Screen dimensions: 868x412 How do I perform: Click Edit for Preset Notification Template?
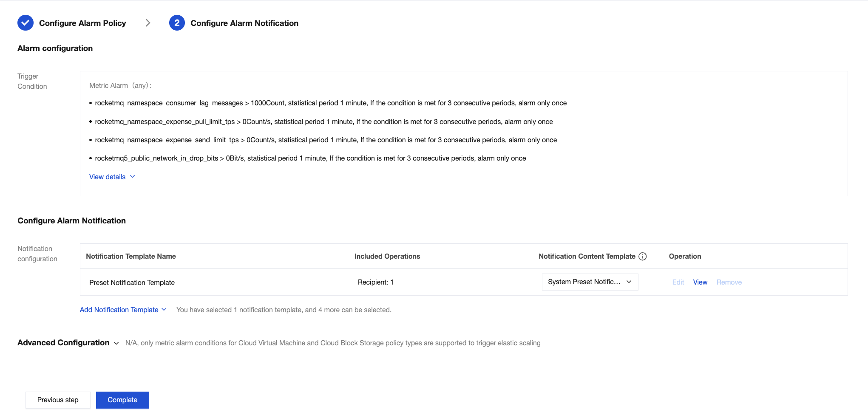678,282
